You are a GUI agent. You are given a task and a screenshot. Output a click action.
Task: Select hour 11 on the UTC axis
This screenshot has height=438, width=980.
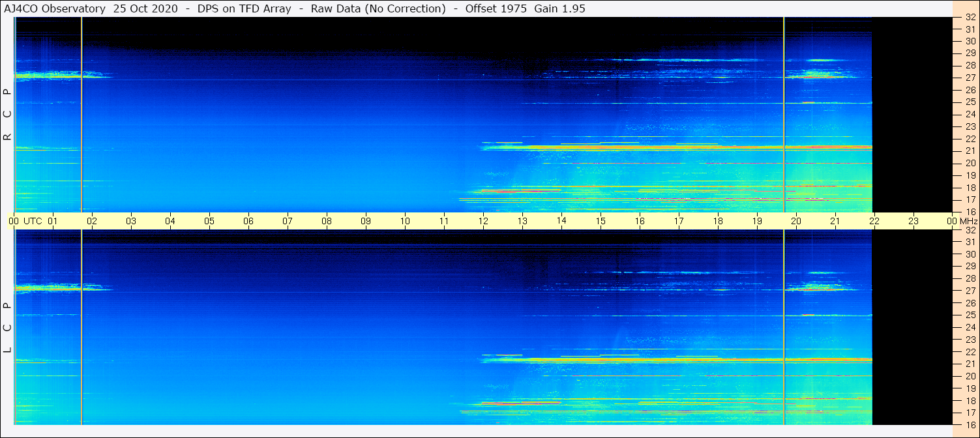pos(444,221)
